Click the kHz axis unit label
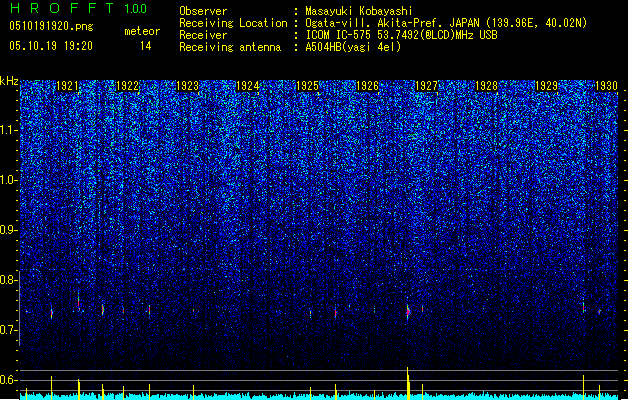Viewport: 629px width, 400px height. tap(9, 81)
